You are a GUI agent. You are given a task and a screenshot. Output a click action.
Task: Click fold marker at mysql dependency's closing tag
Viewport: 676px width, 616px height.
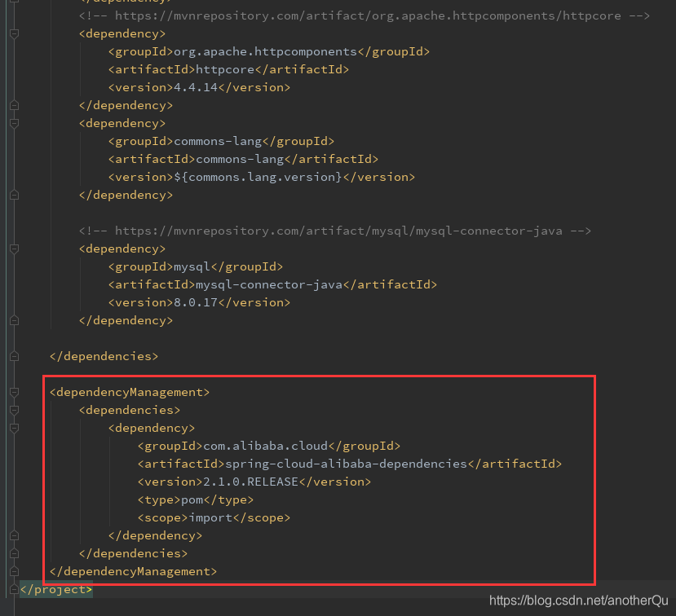[14, 320]
